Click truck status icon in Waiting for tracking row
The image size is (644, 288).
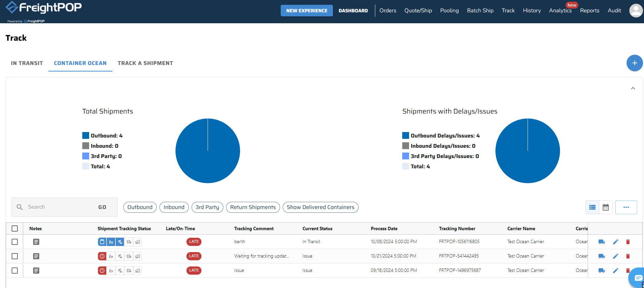click(x=129, y=256)
